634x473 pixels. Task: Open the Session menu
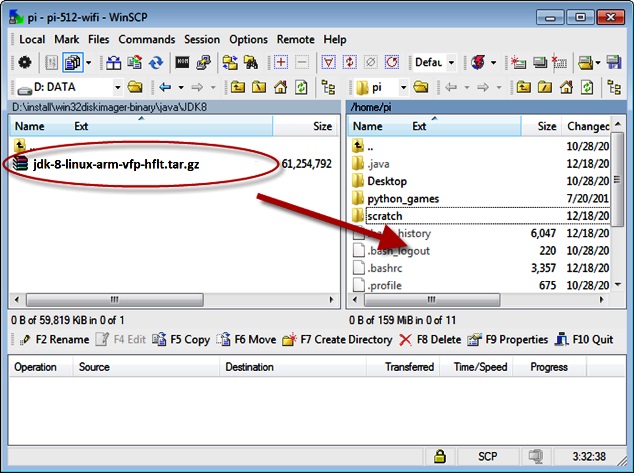point(202,40)
